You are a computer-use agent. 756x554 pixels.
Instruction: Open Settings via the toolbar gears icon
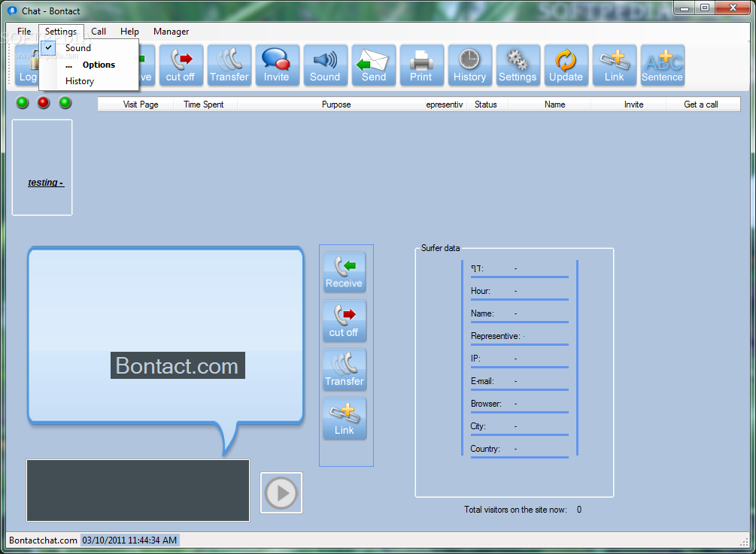pyautogui.click(x=518, y=65)
